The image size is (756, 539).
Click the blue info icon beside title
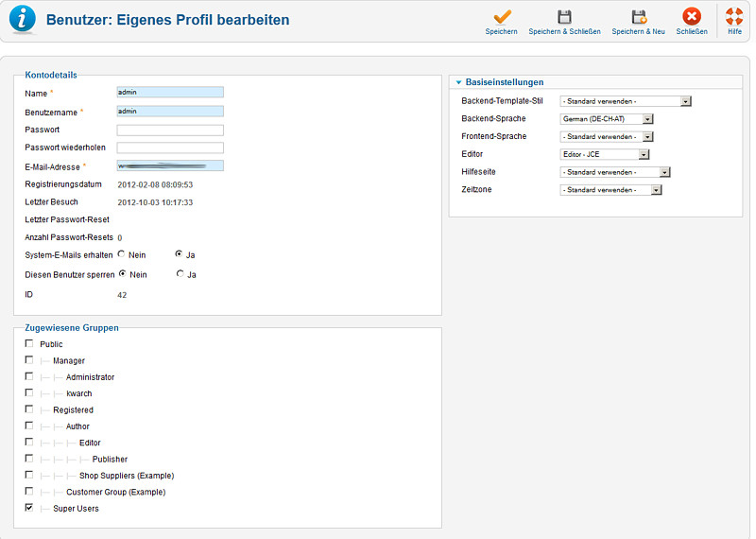[23, 19]
